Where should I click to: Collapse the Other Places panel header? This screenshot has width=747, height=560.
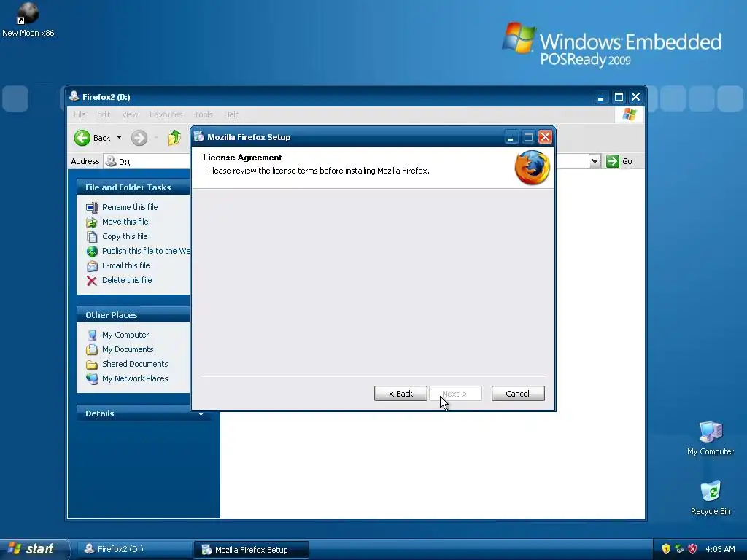133,315
